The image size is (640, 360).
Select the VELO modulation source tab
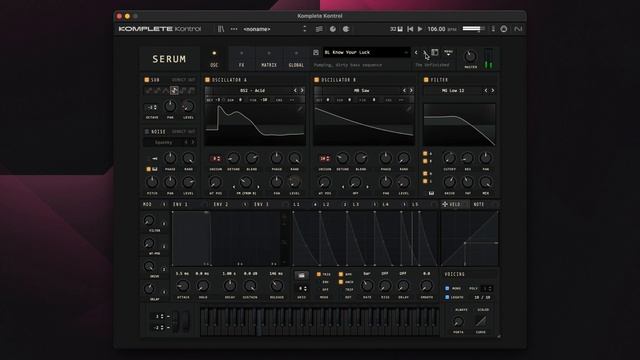455,204
